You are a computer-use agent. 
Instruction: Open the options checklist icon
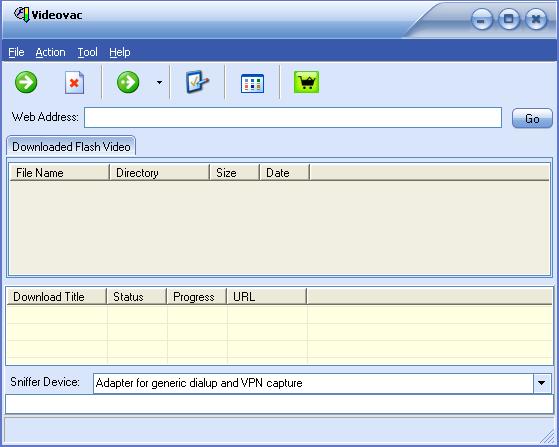[197, 82]
